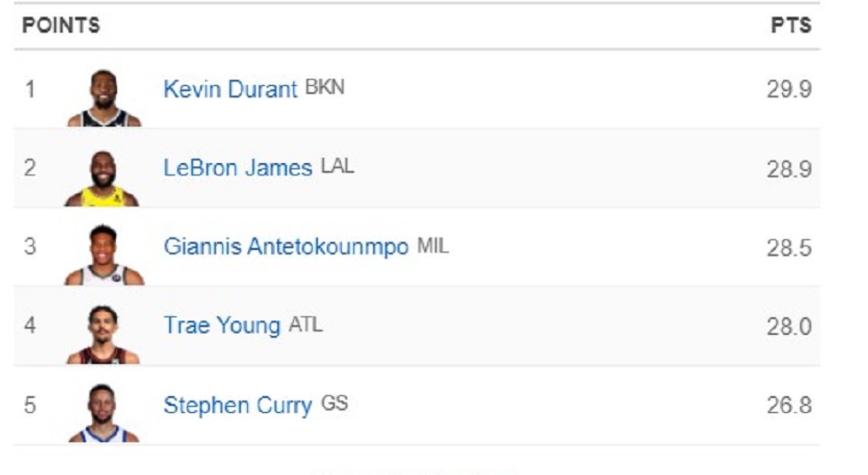
Task: Select the GS team abbreviation
Action: (x=335, y=403)
